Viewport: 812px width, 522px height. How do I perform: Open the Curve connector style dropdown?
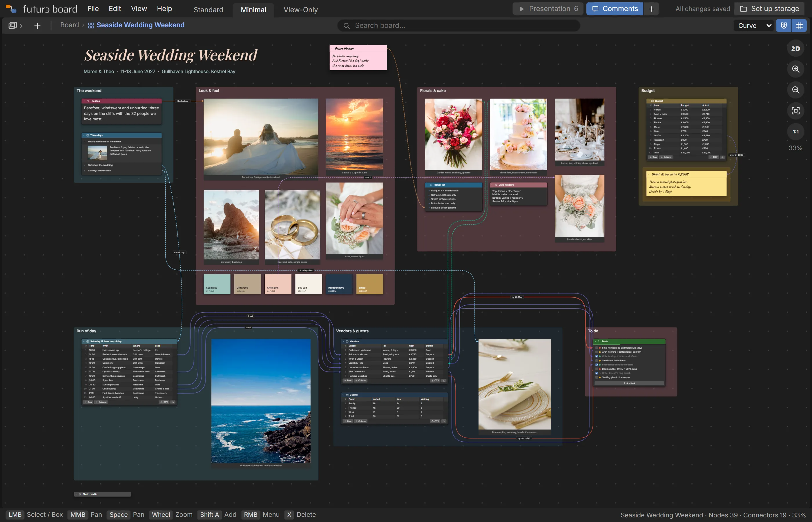(x=754, y=26)
